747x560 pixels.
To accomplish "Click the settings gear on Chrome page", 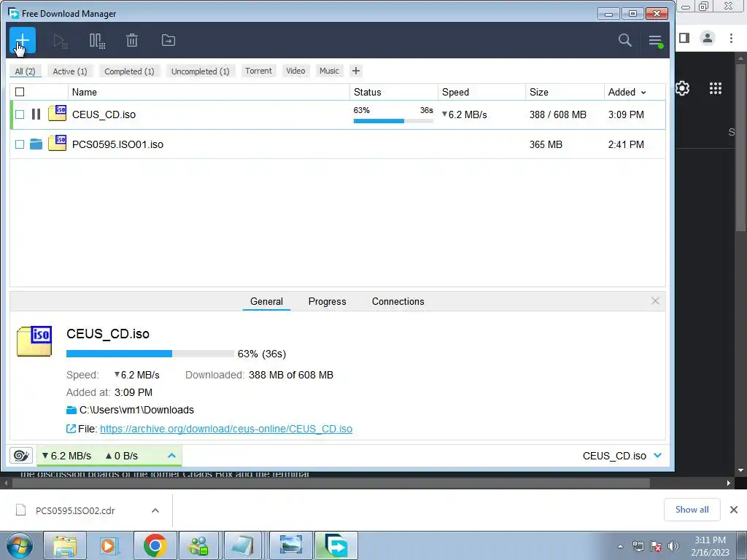I will [682, 88].
